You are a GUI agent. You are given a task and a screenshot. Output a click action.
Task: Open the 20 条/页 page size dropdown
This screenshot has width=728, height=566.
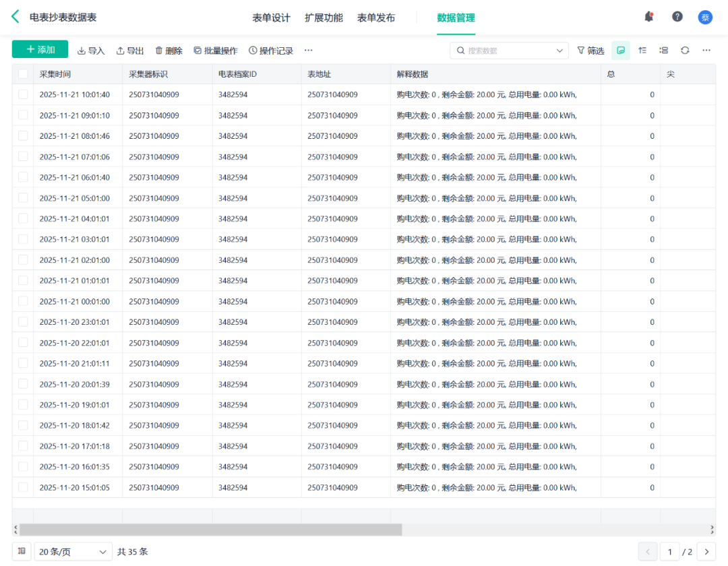(x=73, y=552)
